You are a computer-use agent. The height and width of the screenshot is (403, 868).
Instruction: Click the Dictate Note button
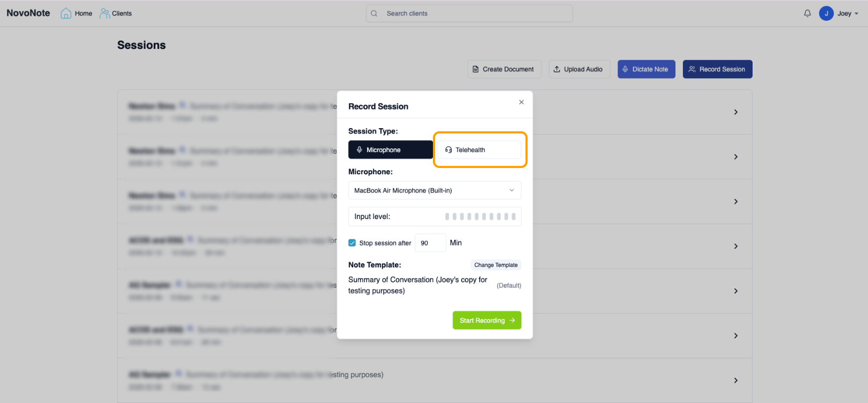pos(646,69)
